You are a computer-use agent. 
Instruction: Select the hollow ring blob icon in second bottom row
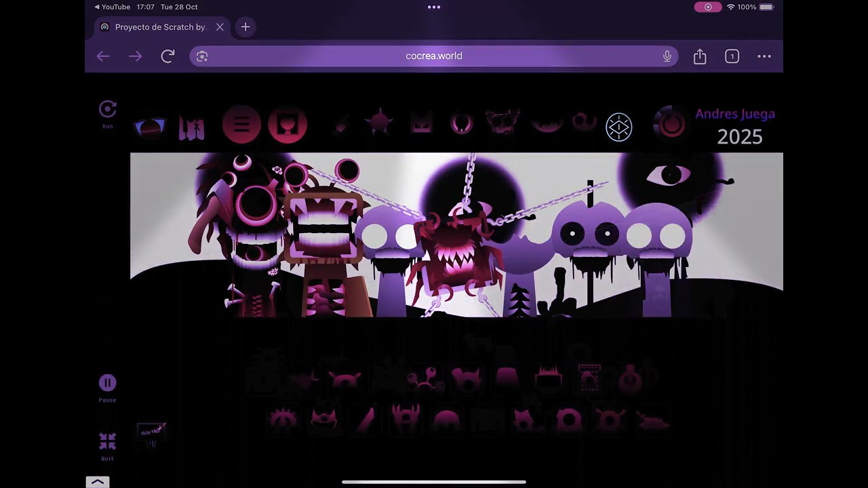point(568,420)
